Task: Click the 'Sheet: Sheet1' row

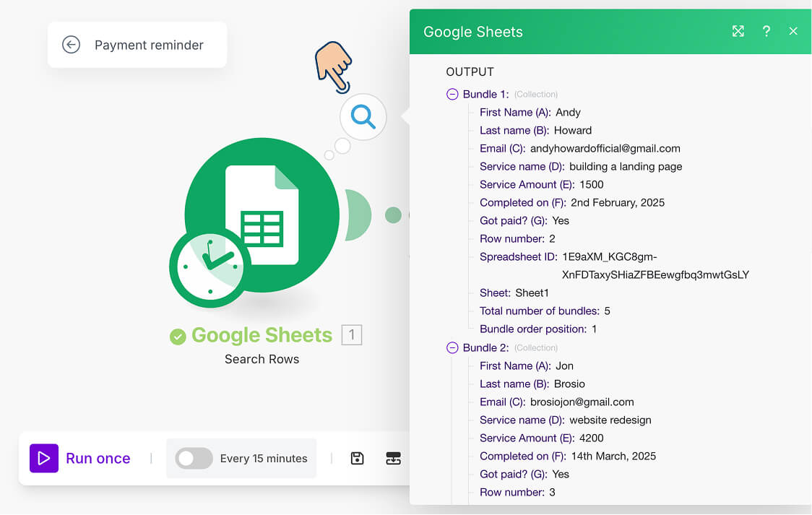Action: (x=514, y=293)
